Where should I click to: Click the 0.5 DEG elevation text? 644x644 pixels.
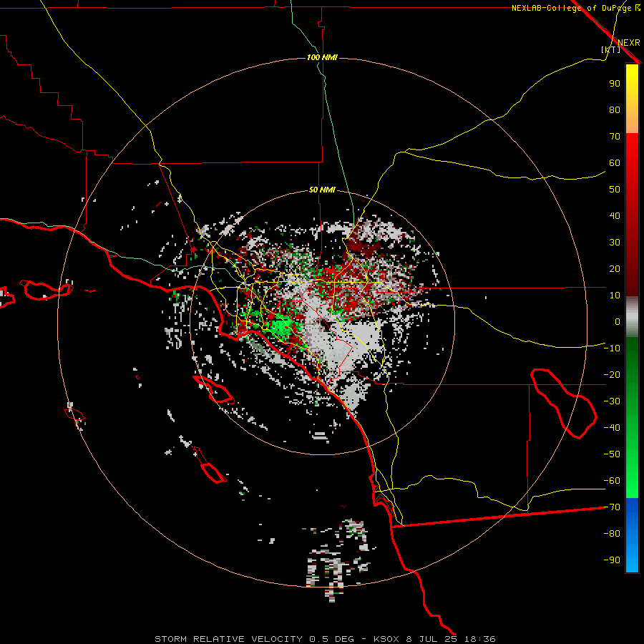point(331,639)
